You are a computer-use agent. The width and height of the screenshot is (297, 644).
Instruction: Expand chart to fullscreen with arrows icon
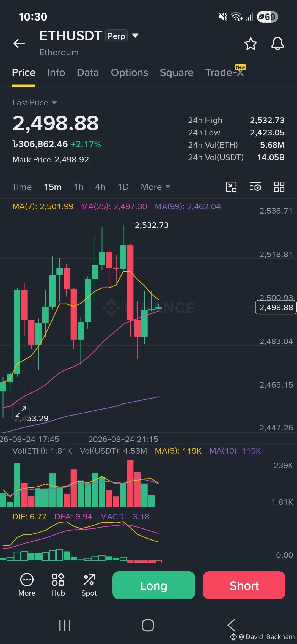point(21,412)
